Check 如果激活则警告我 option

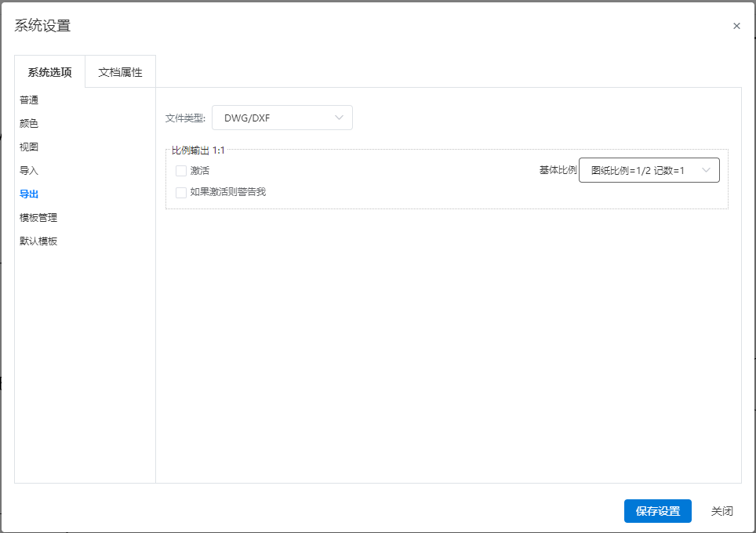pyautogui.click(x=181, y=192)
